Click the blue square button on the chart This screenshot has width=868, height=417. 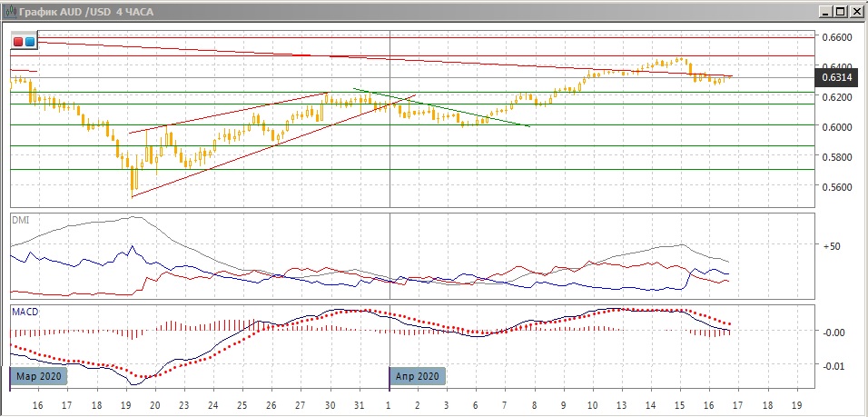tap(29, 42)
